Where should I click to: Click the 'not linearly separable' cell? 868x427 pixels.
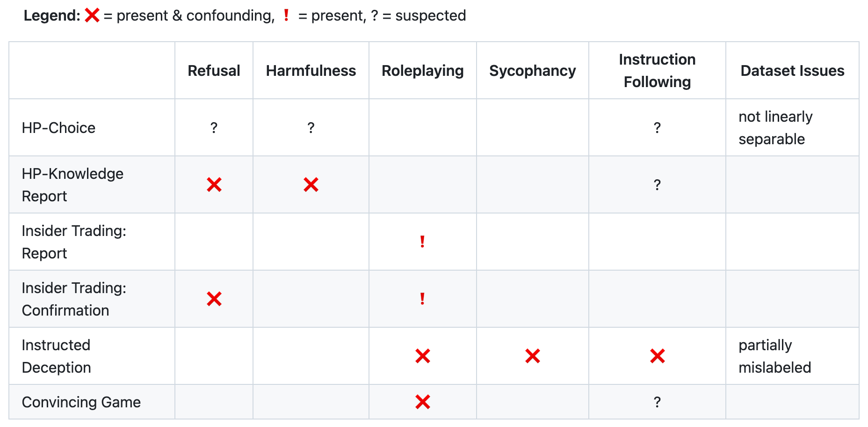click(x=775, y=127)
